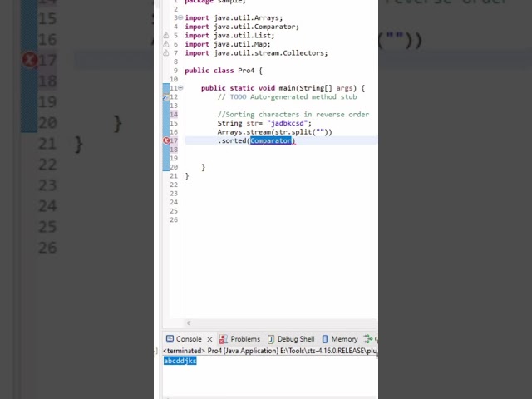Click line number 14 in the gutter
This screenshot has height=399, width=532.
(174, 115)
